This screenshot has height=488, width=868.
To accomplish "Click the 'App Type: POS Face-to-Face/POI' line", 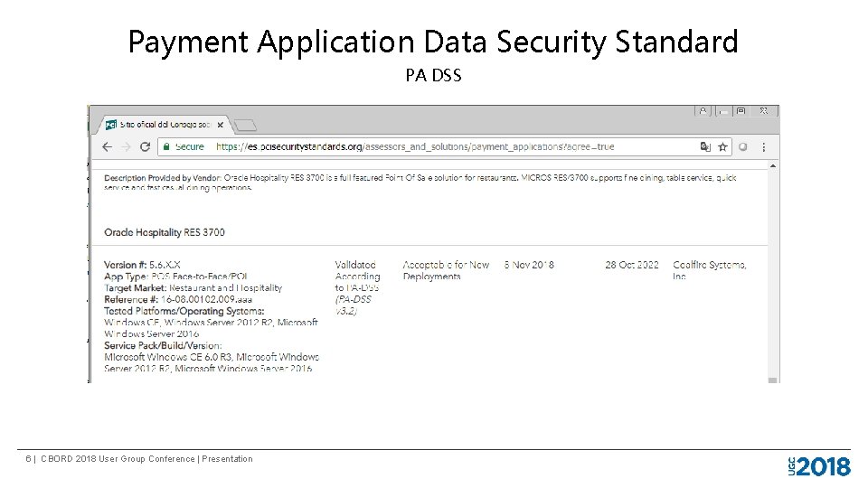I will [x=175, y=277].
